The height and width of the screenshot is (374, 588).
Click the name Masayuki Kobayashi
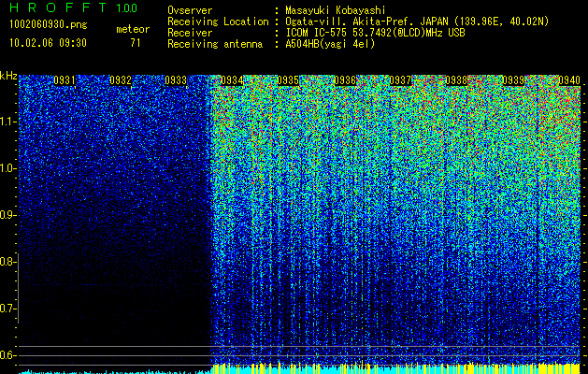pos(336,10)
